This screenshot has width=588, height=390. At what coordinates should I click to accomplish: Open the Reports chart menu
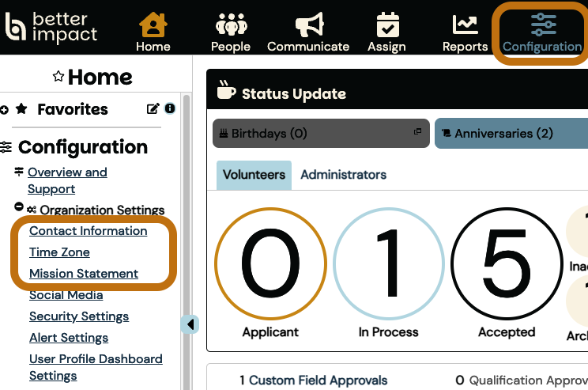(465, 32)
